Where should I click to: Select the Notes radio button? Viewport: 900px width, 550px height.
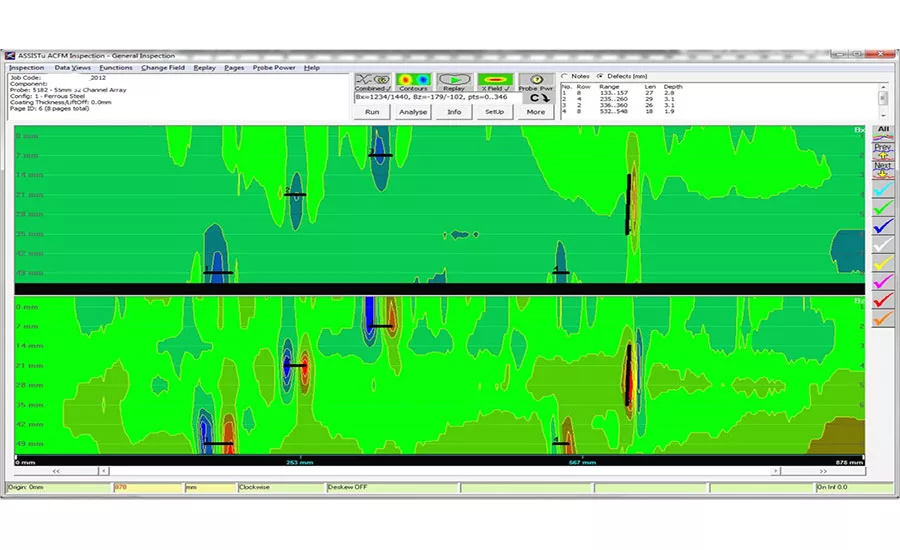pyautogui.click(x=564, y=76)
